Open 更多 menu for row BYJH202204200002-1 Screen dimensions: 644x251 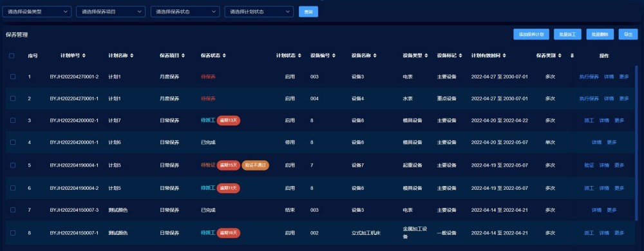(x=620, y=120)
